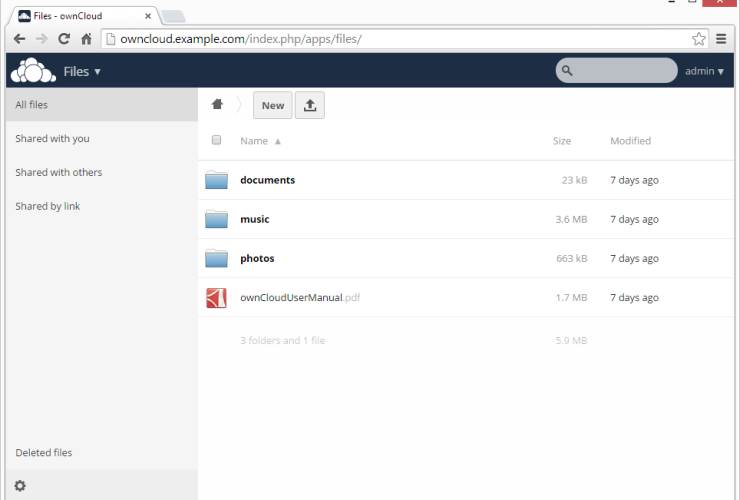Click the ownCloud cloud logo

point(33,71)
